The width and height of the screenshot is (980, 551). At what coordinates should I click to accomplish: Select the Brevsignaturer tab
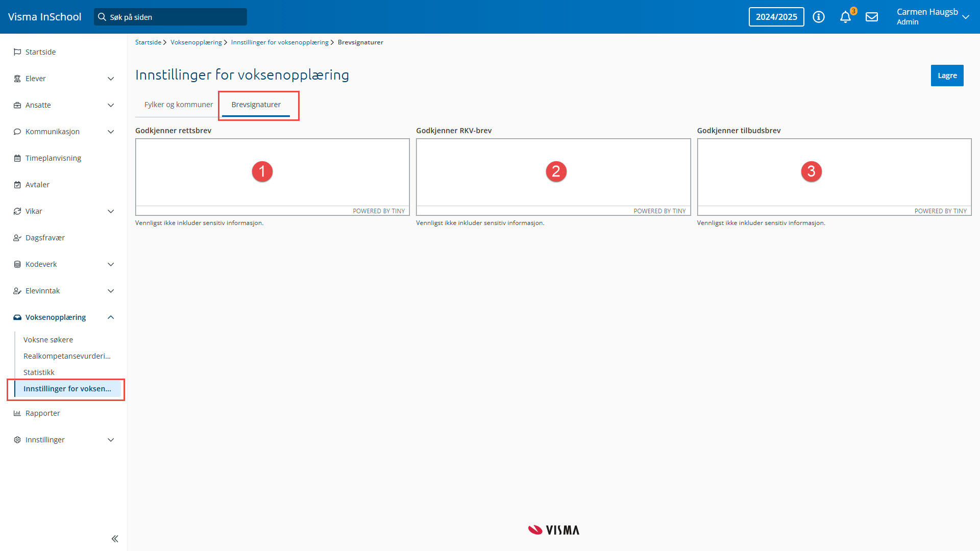[x=256, y=105]
